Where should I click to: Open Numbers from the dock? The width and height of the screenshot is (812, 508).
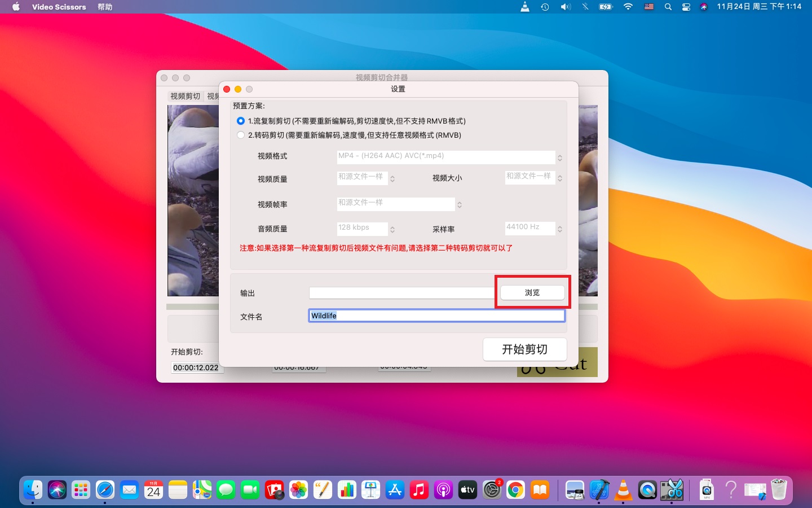[x=347, y=490]
